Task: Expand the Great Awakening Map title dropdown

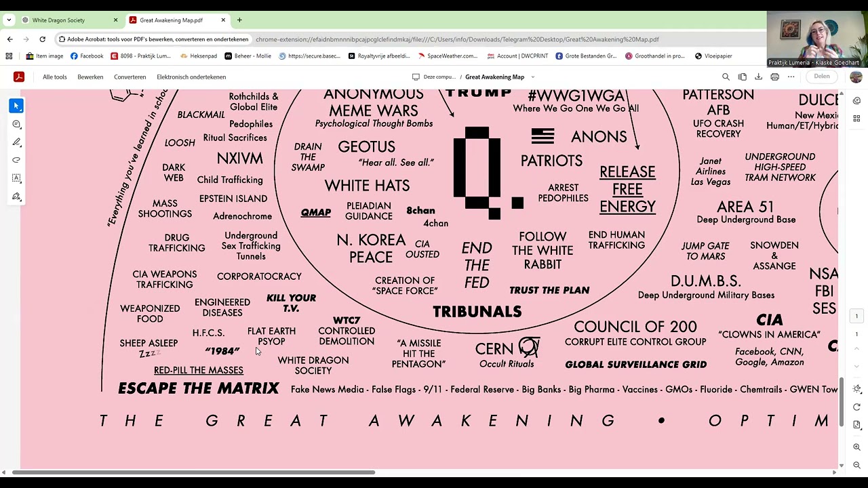Action: tap(532, 77)
